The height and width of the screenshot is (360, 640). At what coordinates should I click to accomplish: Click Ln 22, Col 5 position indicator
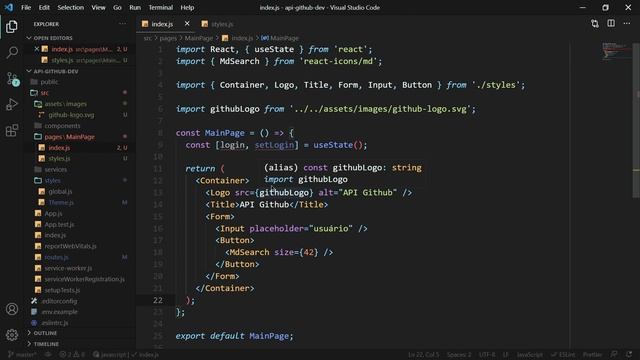tap(424, 354)
